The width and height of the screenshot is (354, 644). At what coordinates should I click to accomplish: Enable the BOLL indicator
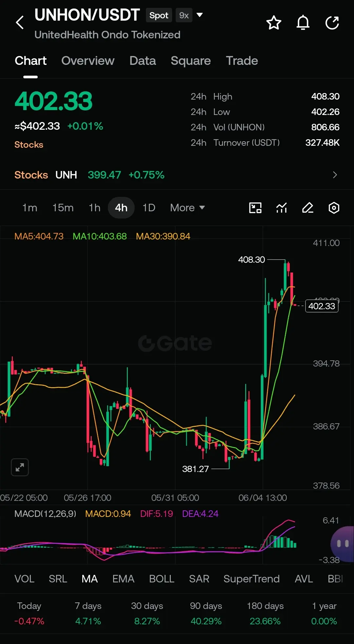pos(162,579)
